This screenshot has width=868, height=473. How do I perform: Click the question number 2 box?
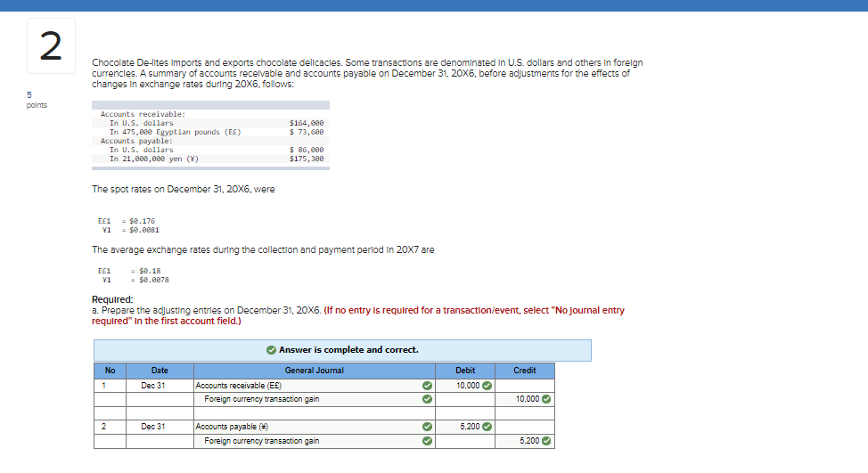tap(51, 46)
